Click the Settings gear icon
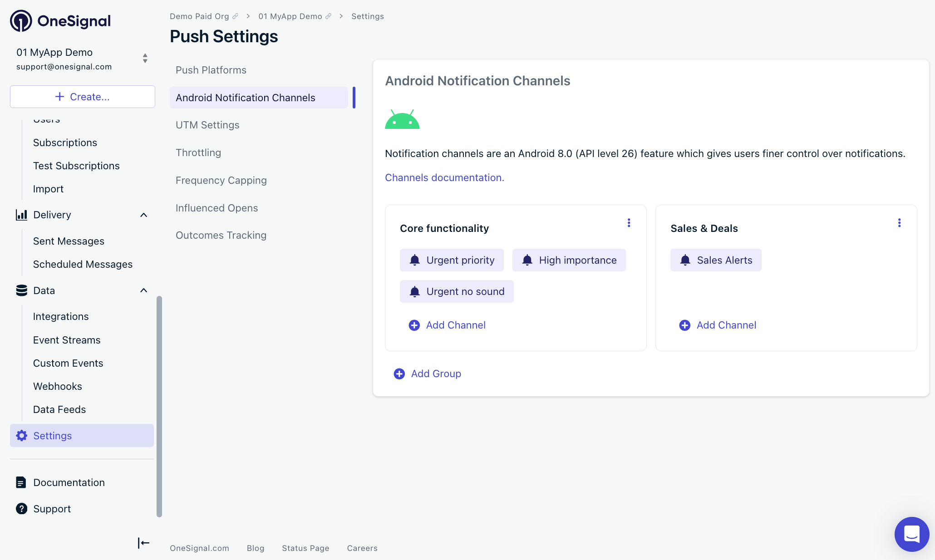The width and height of the screenshot is (935, 560). [x=21, y=436]
